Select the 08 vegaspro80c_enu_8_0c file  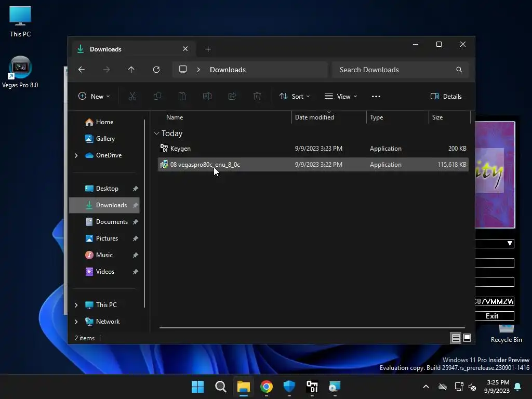tap(313, 165)
